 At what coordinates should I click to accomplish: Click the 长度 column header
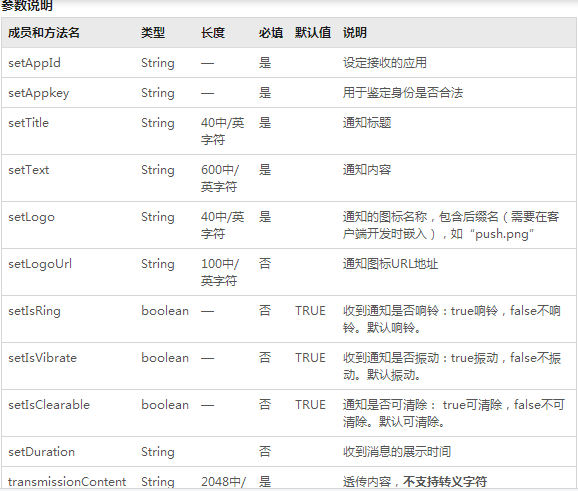pos(213,33)
